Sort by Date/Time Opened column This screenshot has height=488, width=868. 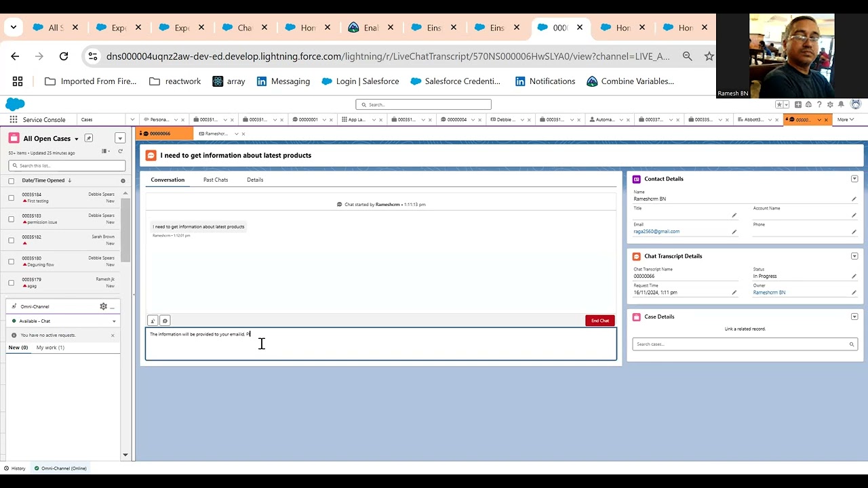(46, 181)
